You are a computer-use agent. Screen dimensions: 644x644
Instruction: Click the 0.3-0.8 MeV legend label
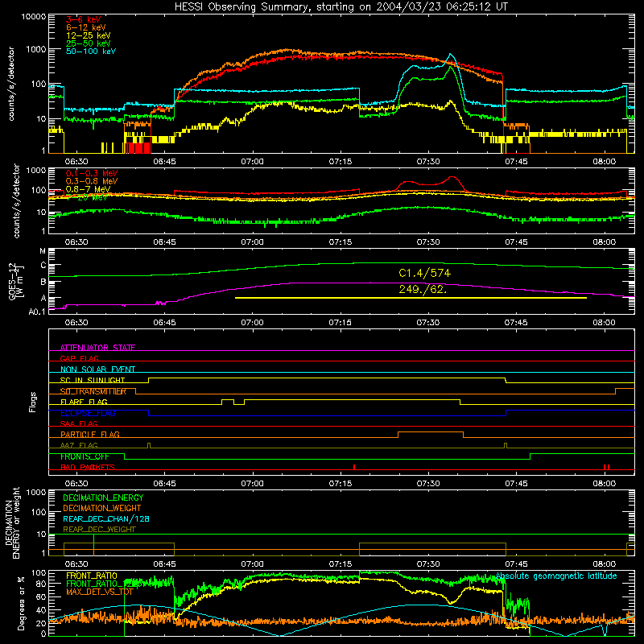(x=92, y=181)
